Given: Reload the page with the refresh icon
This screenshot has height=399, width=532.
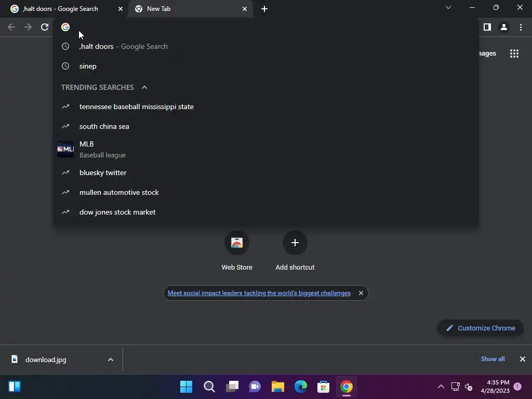Looking at the screenshot, I should [45, 27].
